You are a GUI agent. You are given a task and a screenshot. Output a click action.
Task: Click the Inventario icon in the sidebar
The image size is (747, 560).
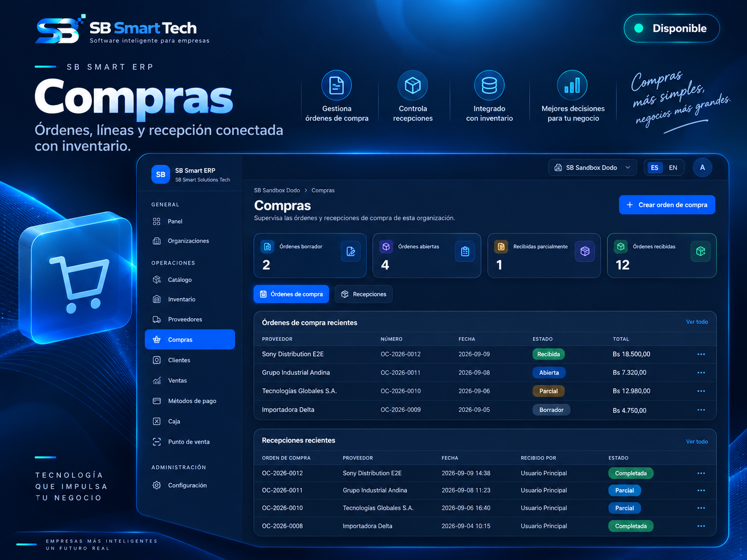pos(156,299)
